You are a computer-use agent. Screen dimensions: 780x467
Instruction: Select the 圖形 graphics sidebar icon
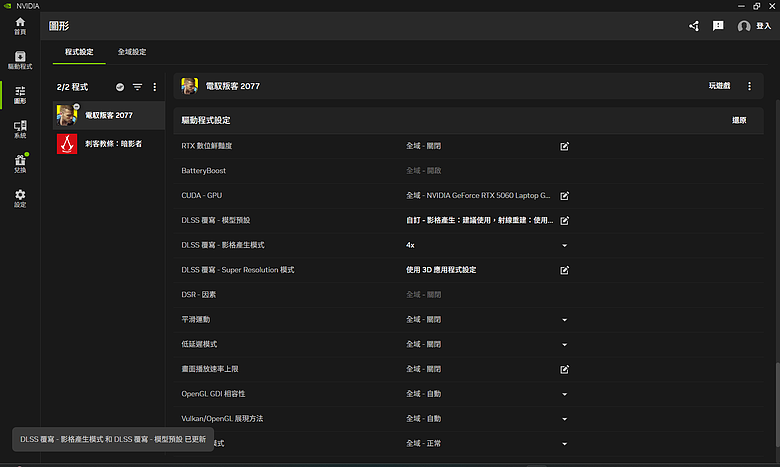click(x=20, y=94)
